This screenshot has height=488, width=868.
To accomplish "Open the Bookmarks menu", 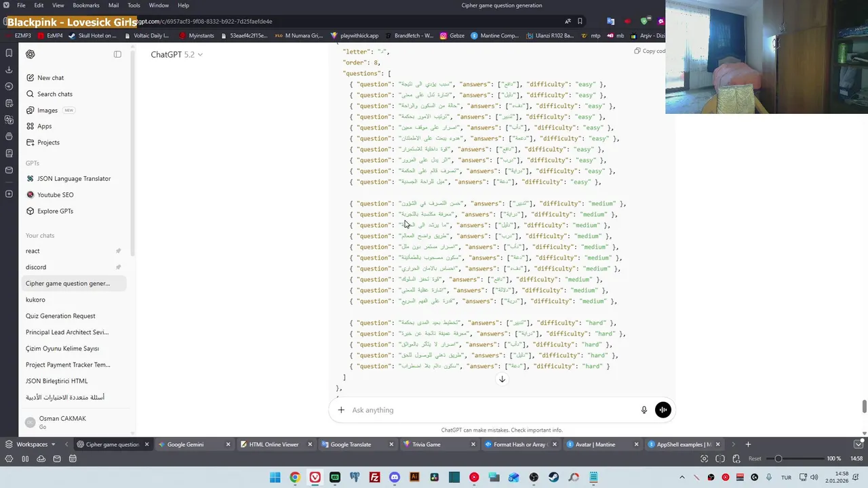I will tap(86, 5).
